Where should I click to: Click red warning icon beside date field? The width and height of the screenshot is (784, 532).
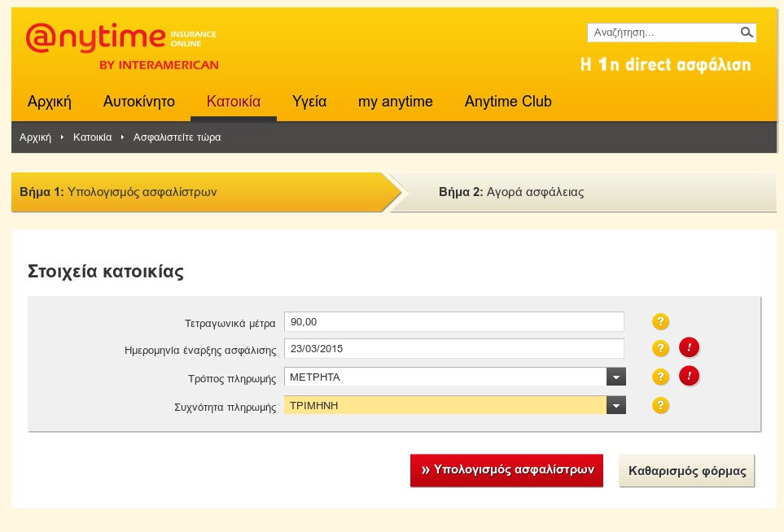tap(690, 349)
